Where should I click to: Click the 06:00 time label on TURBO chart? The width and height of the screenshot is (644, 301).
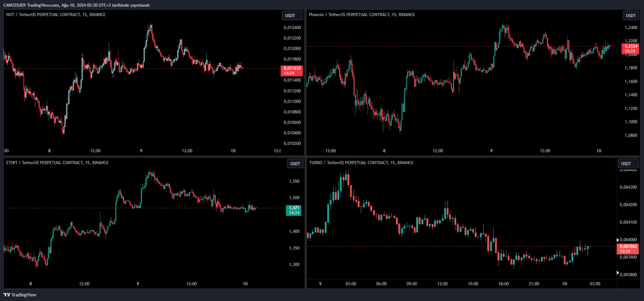(x=382, y=283)
